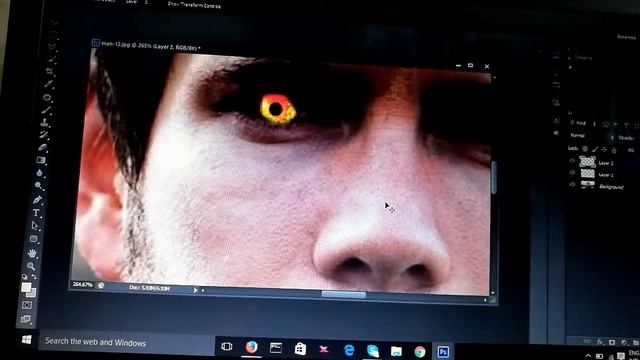Image resolution: width=640 pixels, height=360 pixels.
Task: Select the Quick Selection tool
Action: 51,59
